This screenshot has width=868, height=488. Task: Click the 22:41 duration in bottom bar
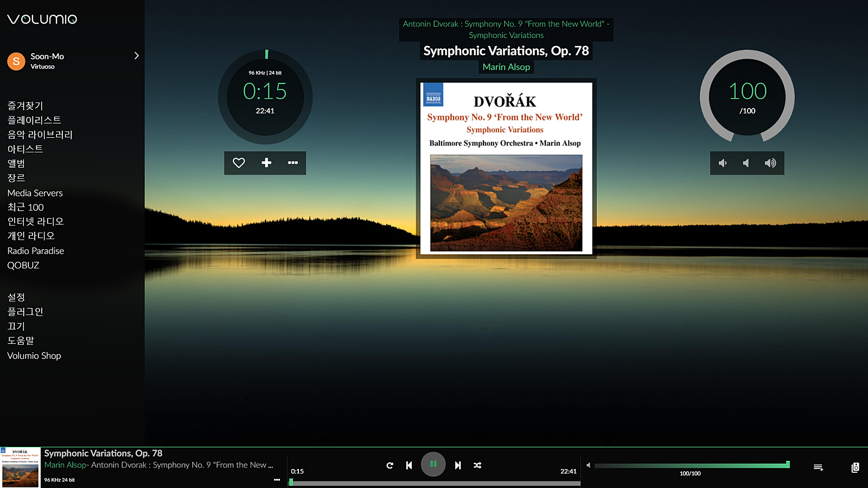569,471
